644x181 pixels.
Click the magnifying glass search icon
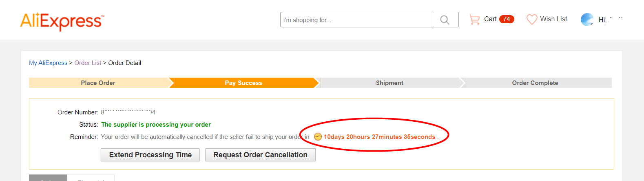[445, 20]
